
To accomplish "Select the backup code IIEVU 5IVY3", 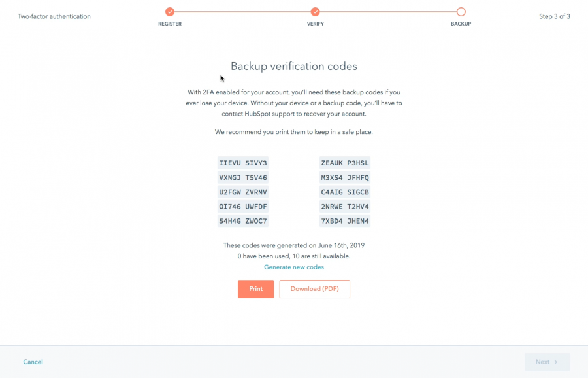I will point(242,163).
